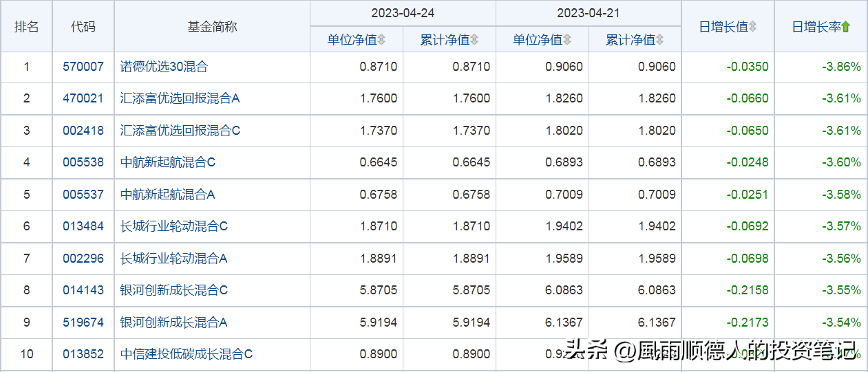868x372 pixels.
Task: Click the 代码 column header
Action: (83, 27)
